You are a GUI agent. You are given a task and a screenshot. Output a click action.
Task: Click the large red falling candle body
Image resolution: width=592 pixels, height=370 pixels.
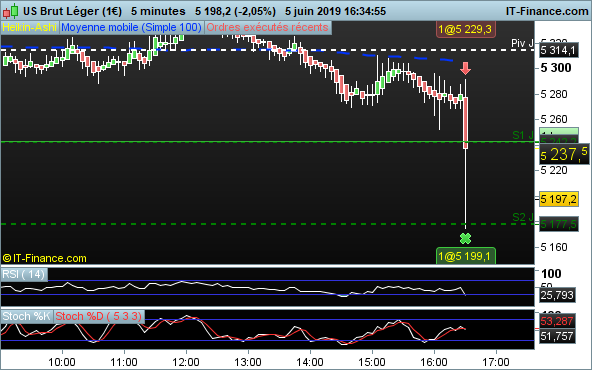coord(466,123)
